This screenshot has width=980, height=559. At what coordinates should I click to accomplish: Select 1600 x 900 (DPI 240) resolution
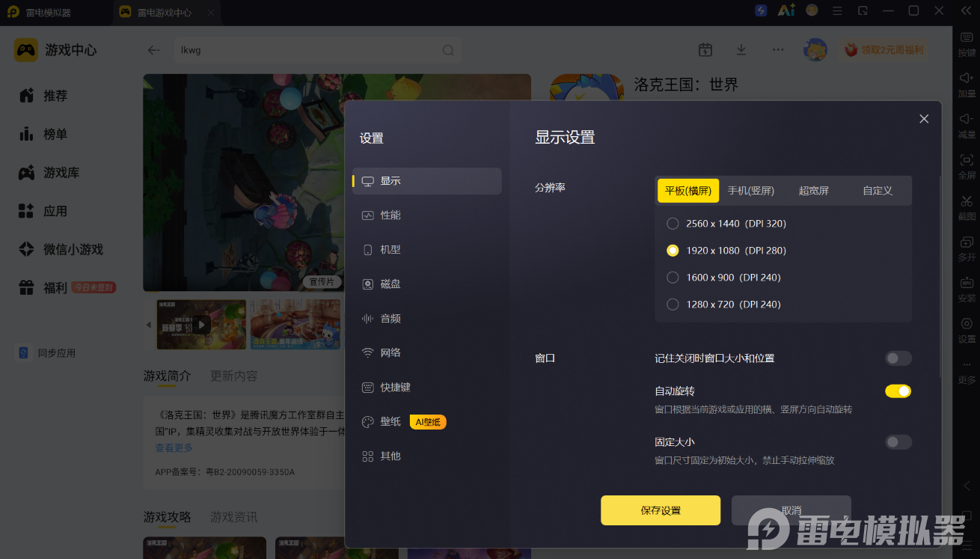(723, 278)
